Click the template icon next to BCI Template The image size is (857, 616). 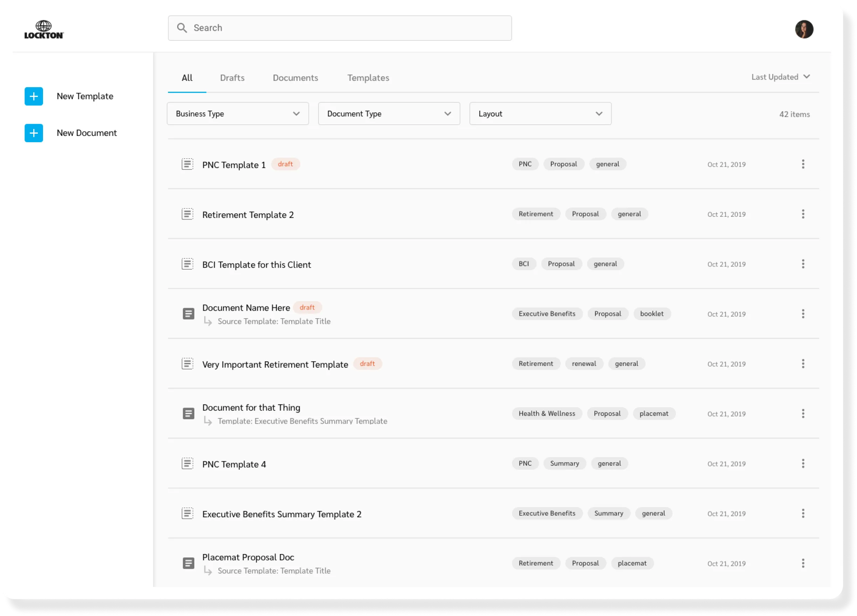coord(187,264)
